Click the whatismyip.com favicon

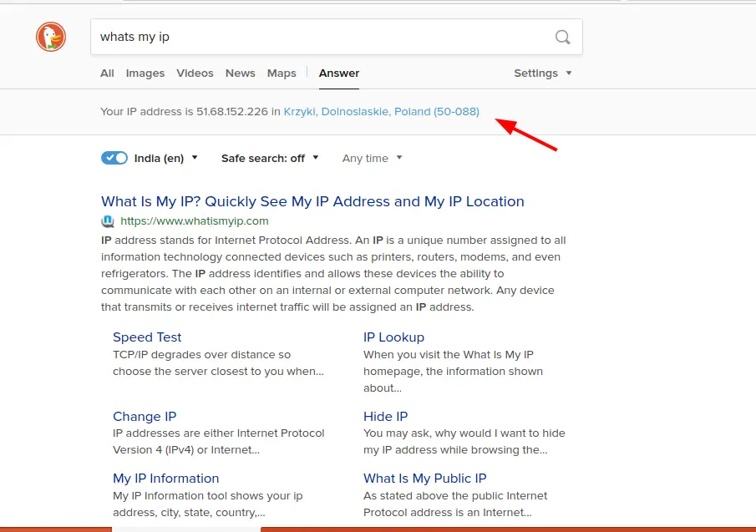point(108,221)
